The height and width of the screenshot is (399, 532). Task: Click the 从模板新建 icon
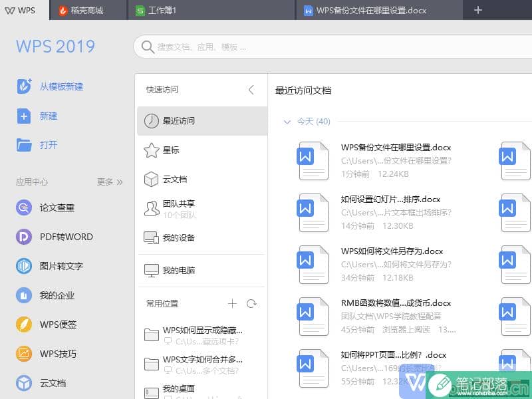click(x=24, y=86)
